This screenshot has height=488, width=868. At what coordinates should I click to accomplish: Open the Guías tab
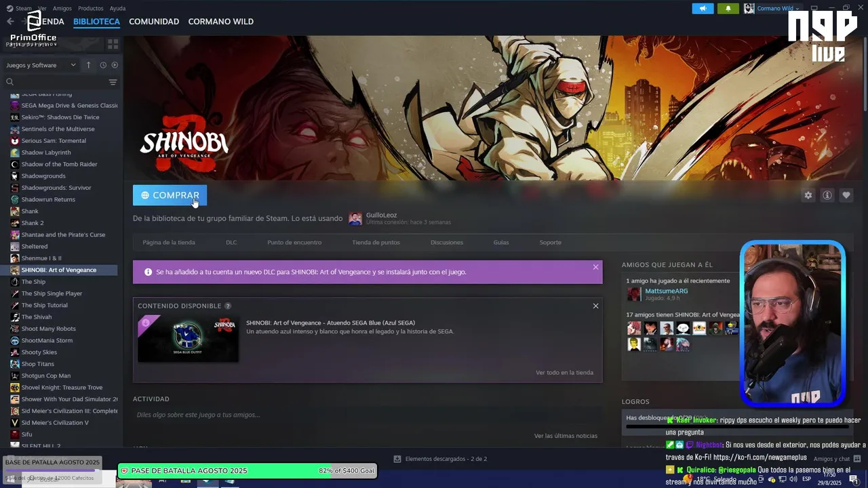coord(501,242)
